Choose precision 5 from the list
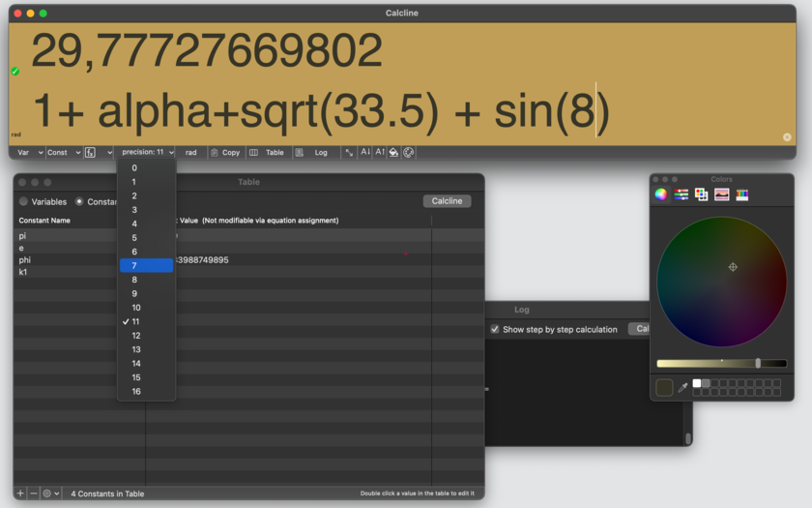Viewport: 812px width, 508px height. pos(147,238)
